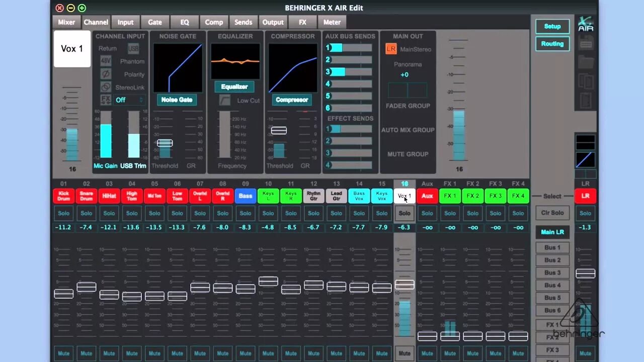This screenshot has width=644, height=362.
Task: Select the Lead Gtr channel label
Action: coord(337,196)
